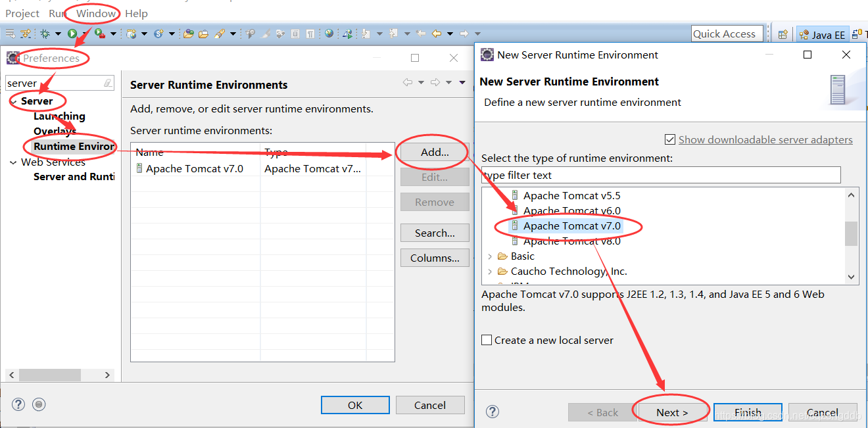The image size is (868, 428).
Task: Click the scroll down arrow in runtime list
Action: point(852,277)
